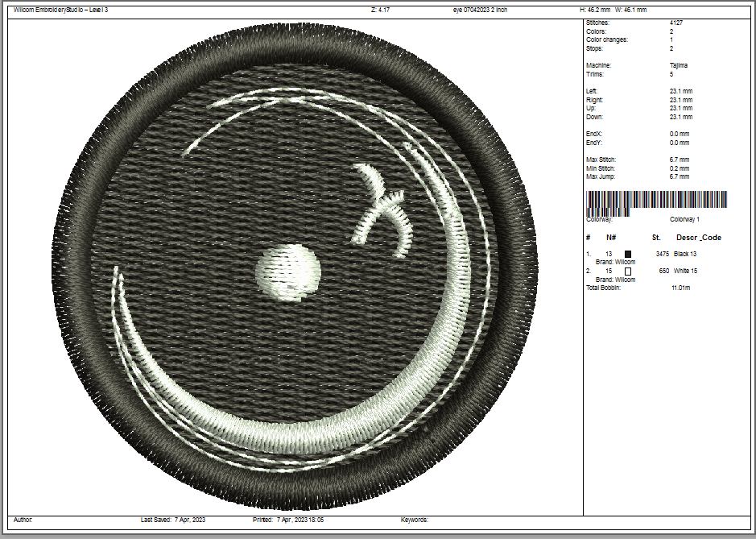Click the white center dot in the design

(x=287, y=273)
